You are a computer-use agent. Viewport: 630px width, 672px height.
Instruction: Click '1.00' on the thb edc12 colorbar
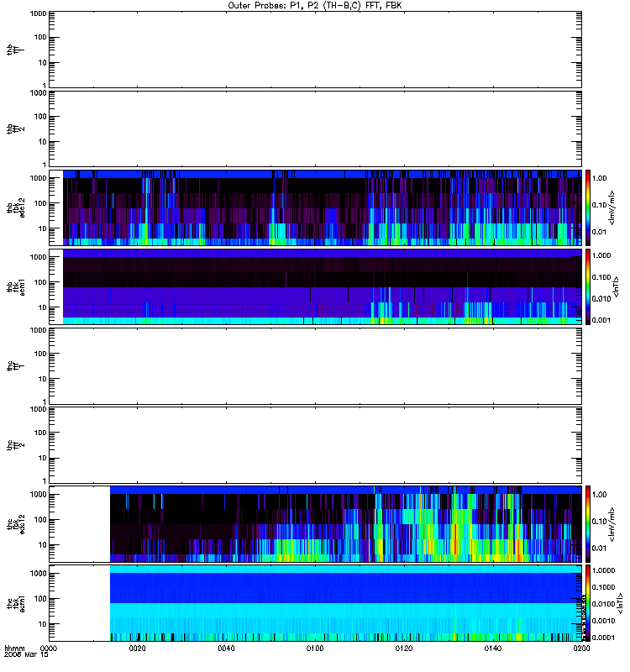pyautogui.click(x=599, y=178)
